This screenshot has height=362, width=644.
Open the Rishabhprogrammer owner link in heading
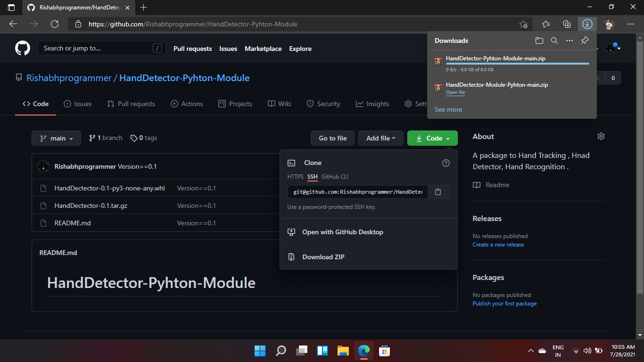[x=69, y=78]
